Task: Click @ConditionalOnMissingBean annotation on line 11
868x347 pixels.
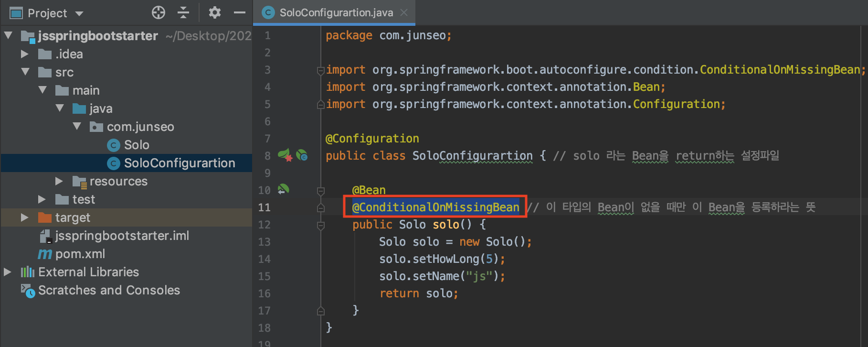Action: [x=435, y=207]
